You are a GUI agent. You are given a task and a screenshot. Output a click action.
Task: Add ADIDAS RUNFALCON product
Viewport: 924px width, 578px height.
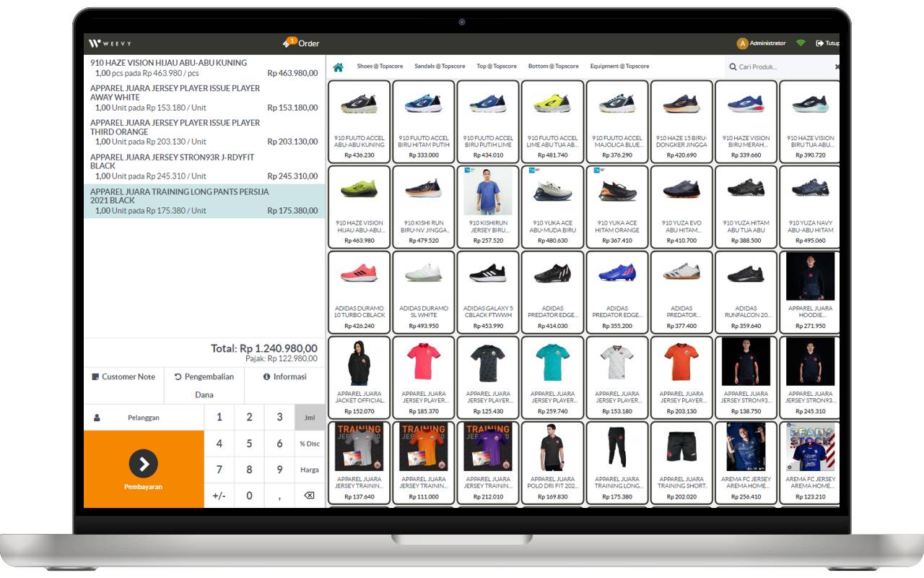pos(746,291)
